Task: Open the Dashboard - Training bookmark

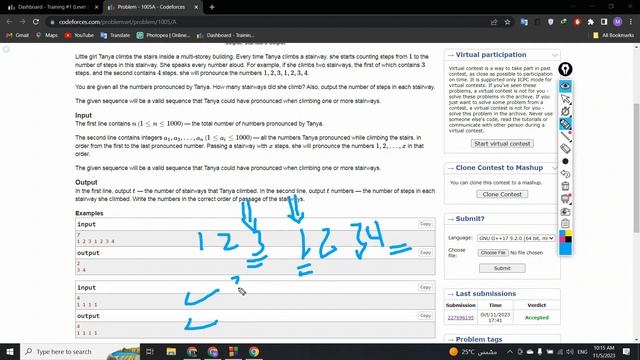Action: point(225,36)
